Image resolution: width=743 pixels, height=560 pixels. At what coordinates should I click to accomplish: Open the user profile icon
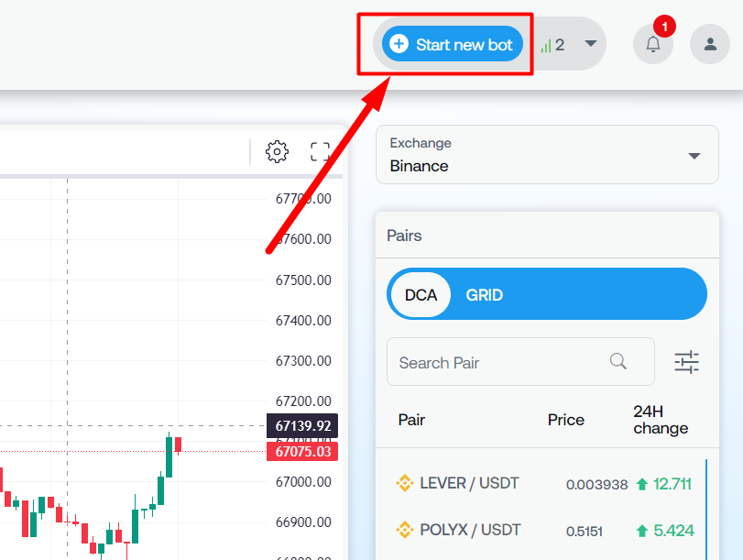[710, 44]
